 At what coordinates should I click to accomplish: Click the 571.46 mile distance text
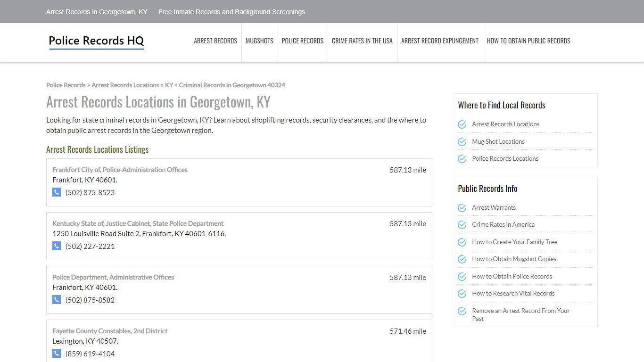pyautogui.click(x=408, y=331)
